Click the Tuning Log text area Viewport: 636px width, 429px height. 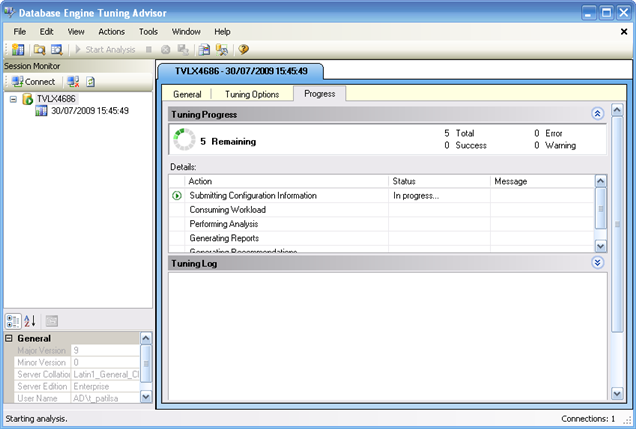pyautogui.click(x=388, y=337)
